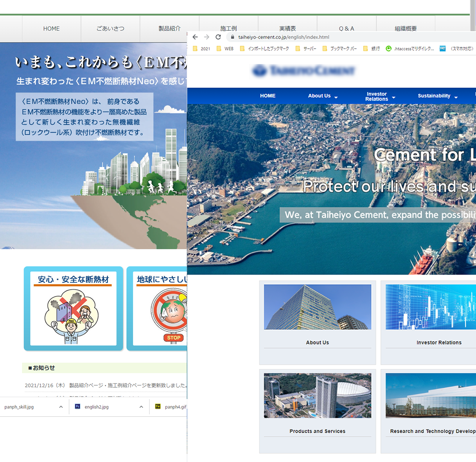Open the WEB bookmark folder
Image resolution: width=476 pixels, height=462 pixels.
(225, 49)
